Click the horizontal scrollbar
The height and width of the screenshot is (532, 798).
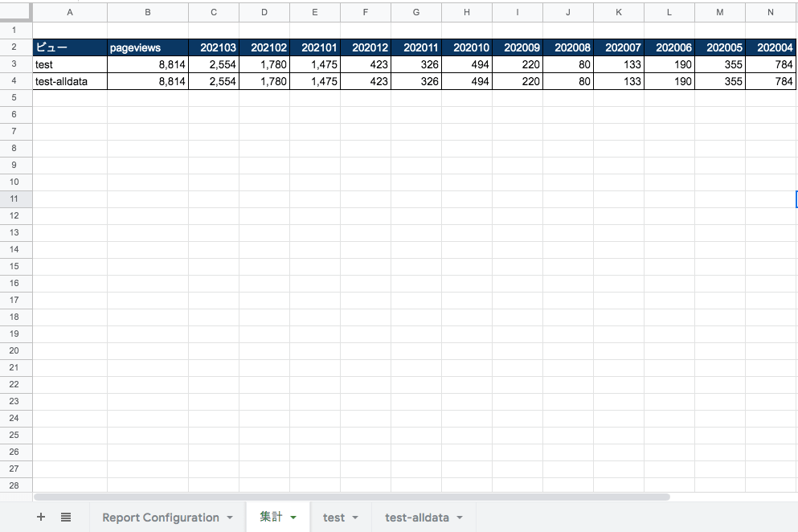click(x=352, y=497)
